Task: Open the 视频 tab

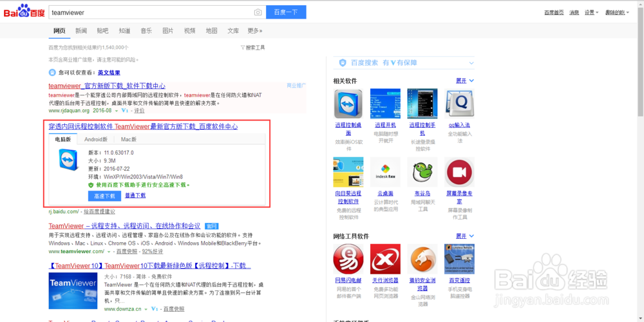Action: pos(190,31)
